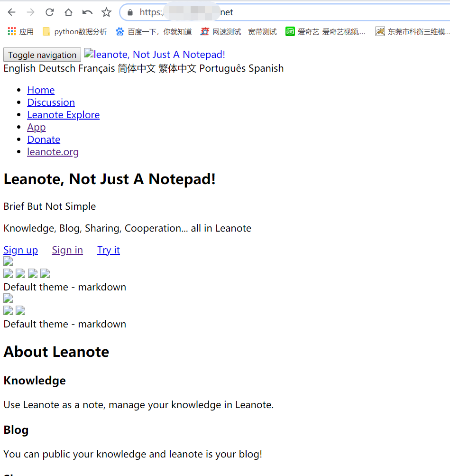Open the 网速测试 - 宽带测试 bookmark
450x476 pixels.
click(239, 32)
